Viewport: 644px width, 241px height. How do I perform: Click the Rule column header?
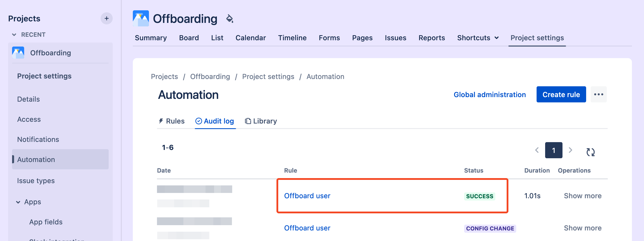click(291, 171)
